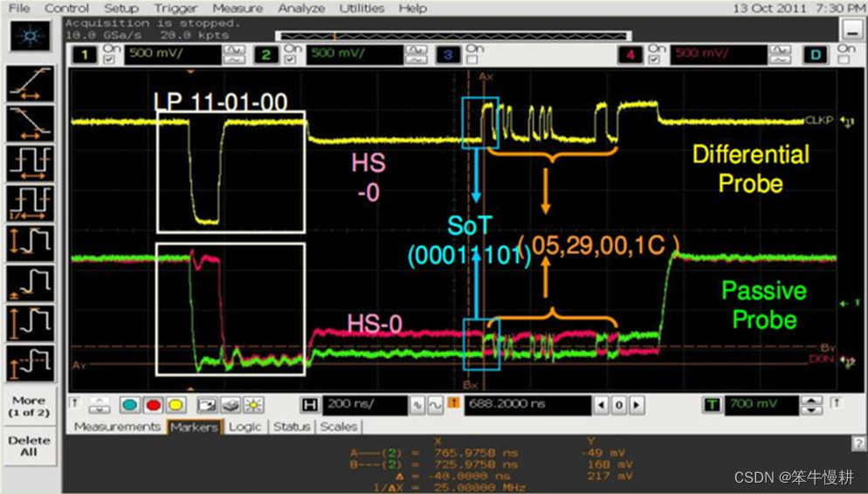
Task: Click the red circle button in bottom toolbar
Action: (153, 405)
